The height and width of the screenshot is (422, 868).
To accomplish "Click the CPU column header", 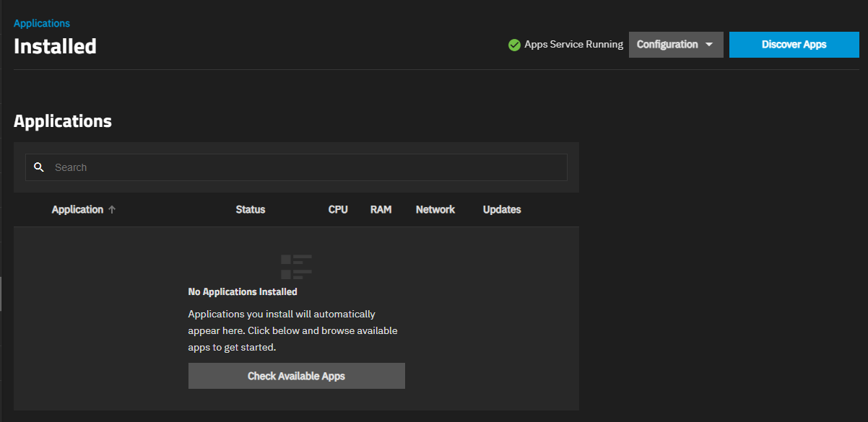I will coord(338,210).
